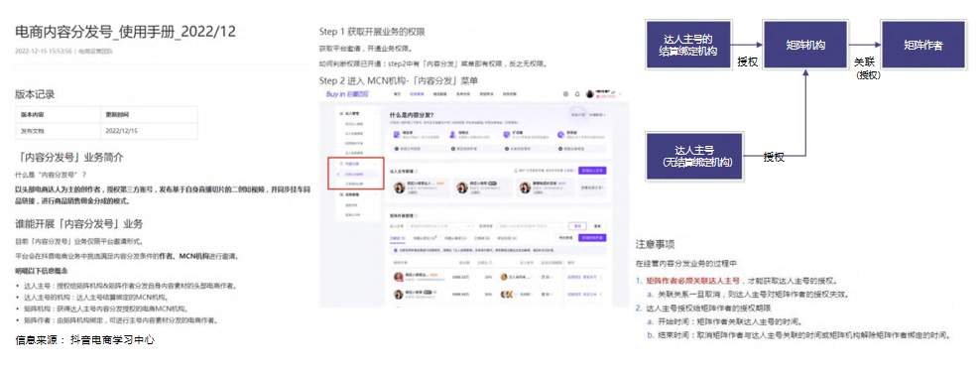Viewport: 980px width, 372px height.
Task: Open the 内容分发 sidebar heading
Action: [x=352, y=164]
